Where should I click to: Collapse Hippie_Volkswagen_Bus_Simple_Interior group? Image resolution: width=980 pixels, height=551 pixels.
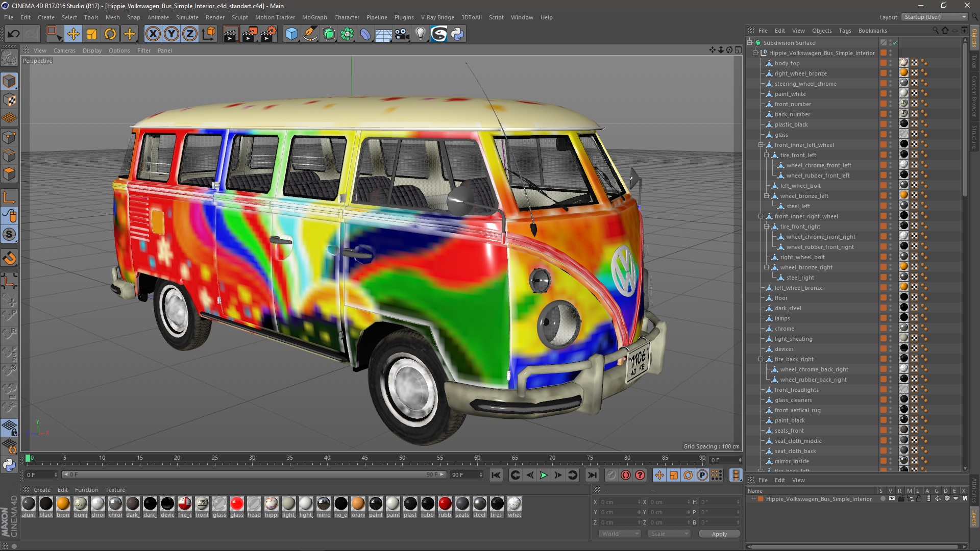pos(755,53)
